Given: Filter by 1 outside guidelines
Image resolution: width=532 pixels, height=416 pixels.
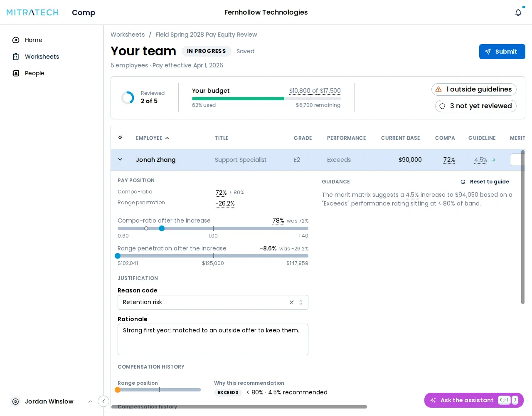Looking at the screenshot, I should click(474, 89).
